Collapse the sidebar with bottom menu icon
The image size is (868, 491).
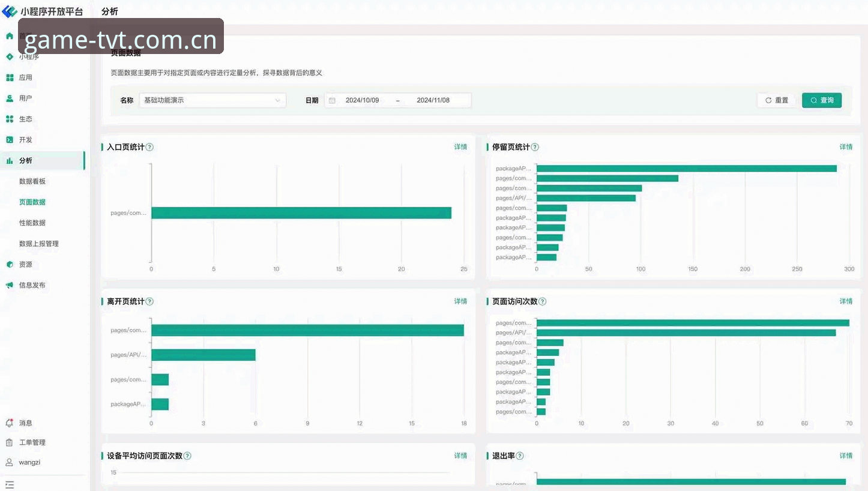[x=10, y=484]
